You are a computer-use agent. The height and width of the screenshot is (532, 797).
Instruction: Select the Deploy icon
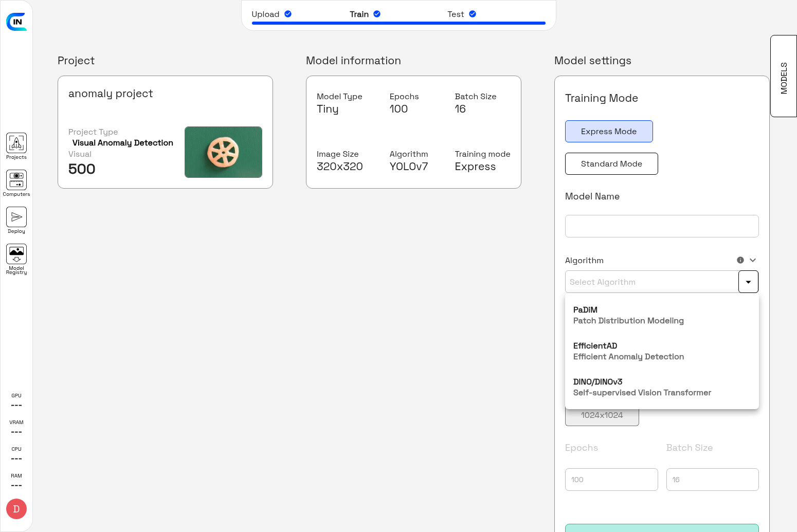coord(16,218)
